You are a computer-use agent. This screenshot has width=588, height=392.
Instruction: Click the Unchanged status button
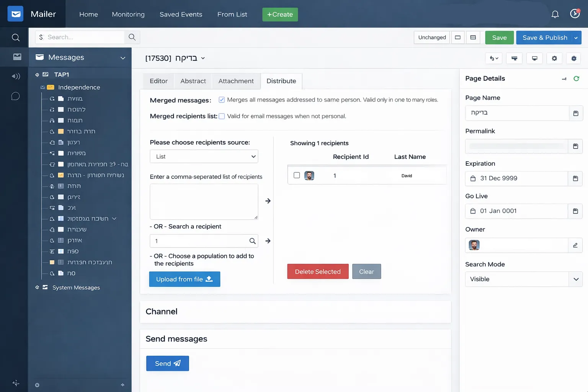click(x=432, y=38)
